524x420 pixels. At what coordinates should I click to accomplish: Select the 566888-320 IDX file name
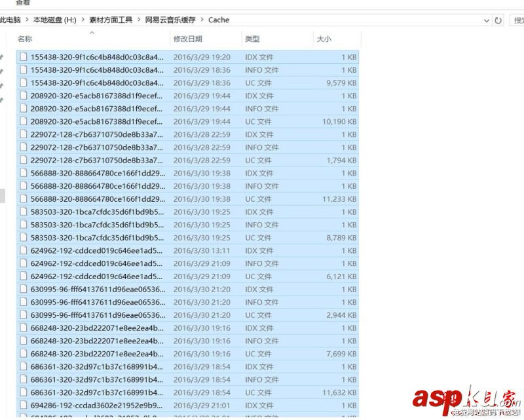click(98, 173)
